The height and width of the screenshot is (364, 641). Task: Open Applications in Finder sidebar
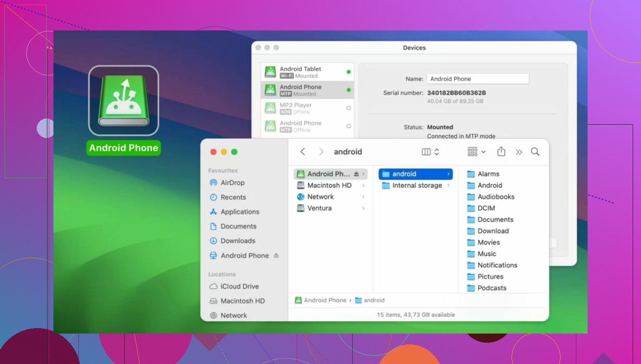235,212
